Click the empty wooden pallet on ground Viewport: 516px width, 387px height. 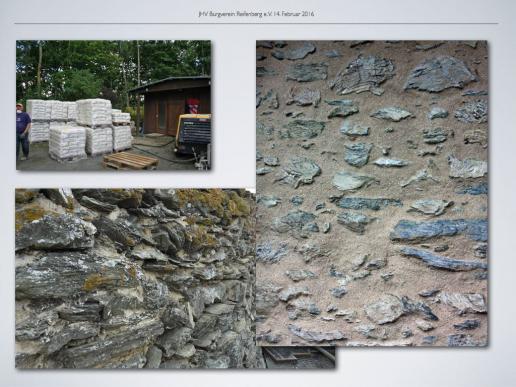[130, 160]
